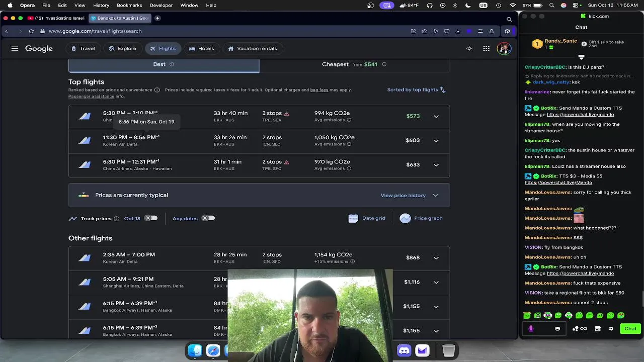Image resolution: width=644 pixels, height=362 pixels.
Task: Expand the $573 flight details
Action: 436,116
